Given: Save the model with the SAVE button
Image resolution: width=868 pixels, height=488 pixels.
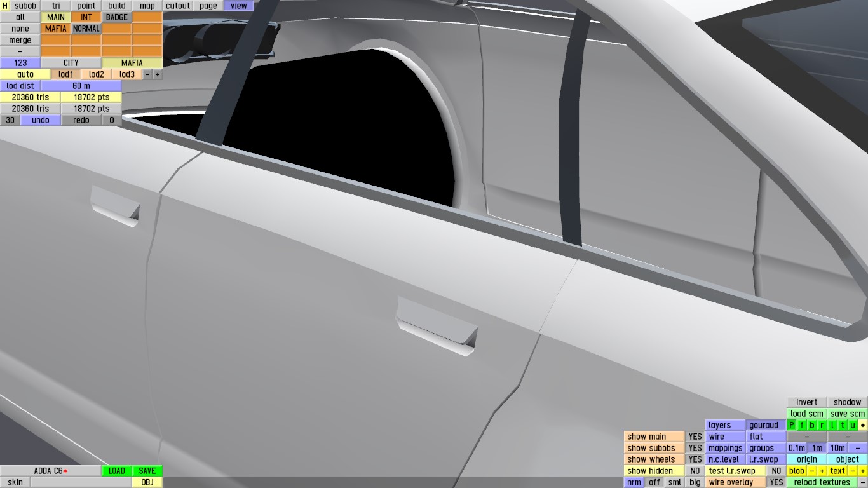Looking at the screenshot, I should coord(147,471).
